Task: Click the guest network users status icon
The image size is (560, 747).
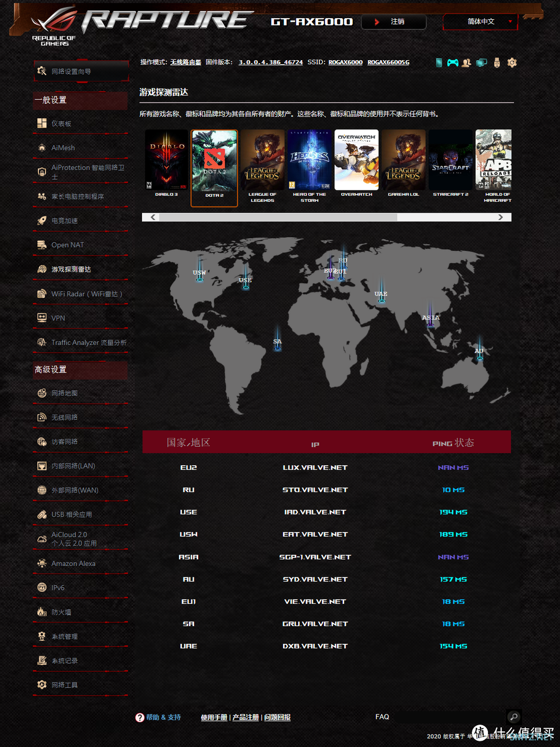Action: pyautogui.click(x=467, y=63)
